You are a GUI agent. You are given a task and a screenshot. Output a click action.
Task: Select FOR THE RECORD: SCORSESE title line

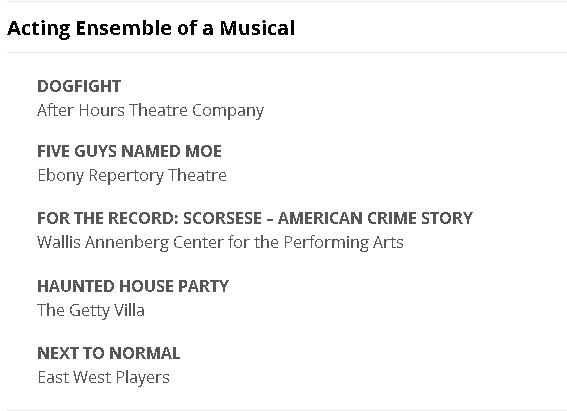255,218
